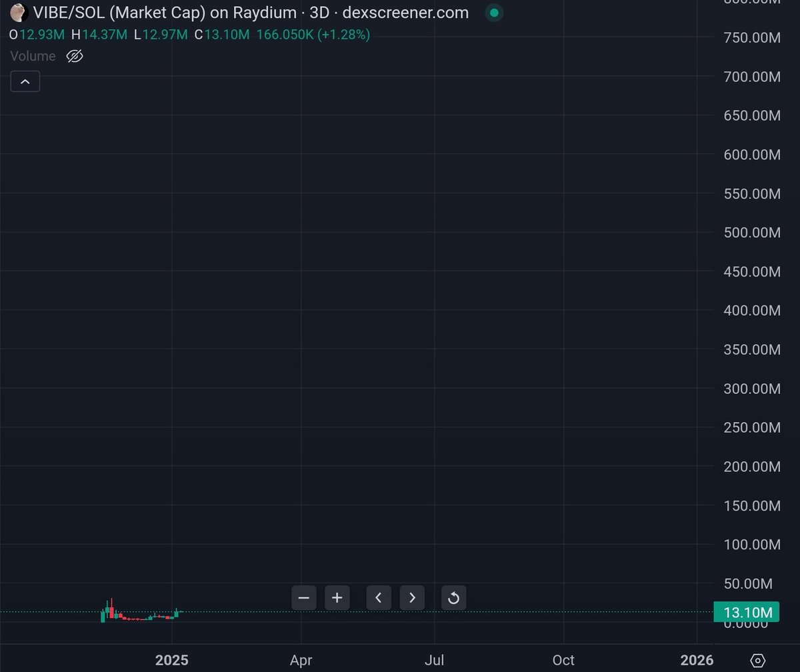Screen dimensions: 800x672
Task: Click the 750.00M price axis label
Action: (x=752, y=38)
